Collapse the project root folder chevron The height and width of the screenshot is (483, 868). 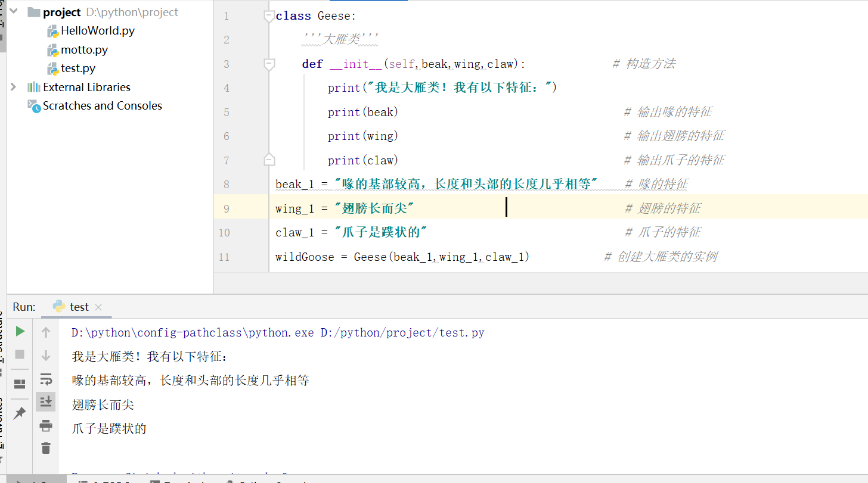[14, 12]
